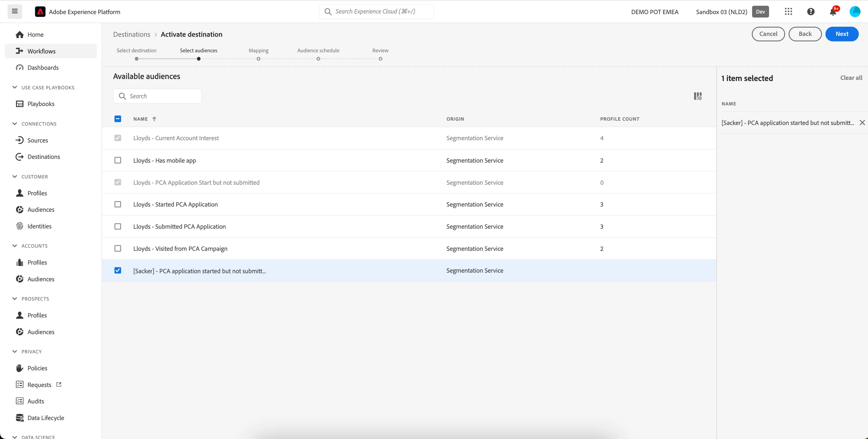Click the Next button

[842, 34]
